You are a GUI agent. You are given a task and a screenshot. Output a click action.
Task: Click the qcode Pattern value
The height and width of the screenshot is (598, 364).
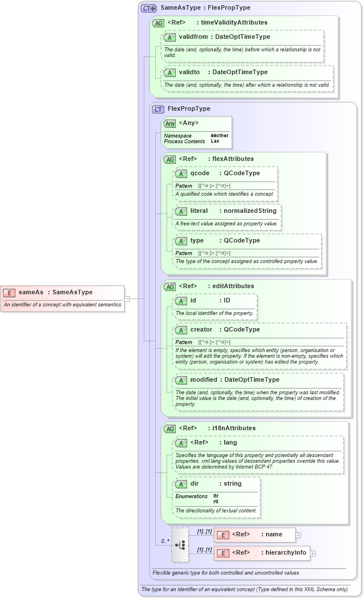[x=214, y=185]
